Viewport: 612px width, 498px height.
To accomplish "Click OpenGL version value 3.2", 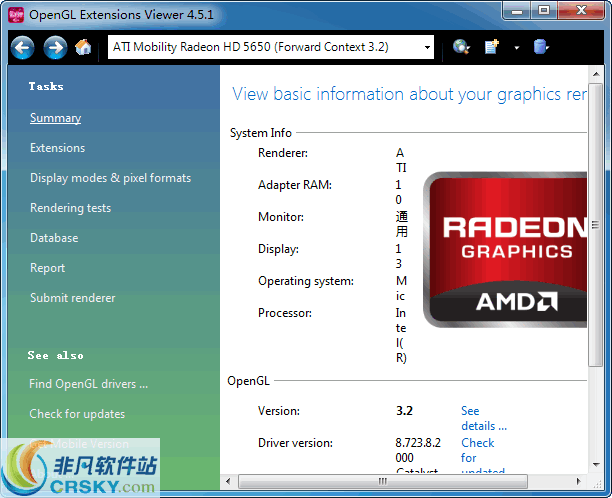I will click(x=404, y=411).
